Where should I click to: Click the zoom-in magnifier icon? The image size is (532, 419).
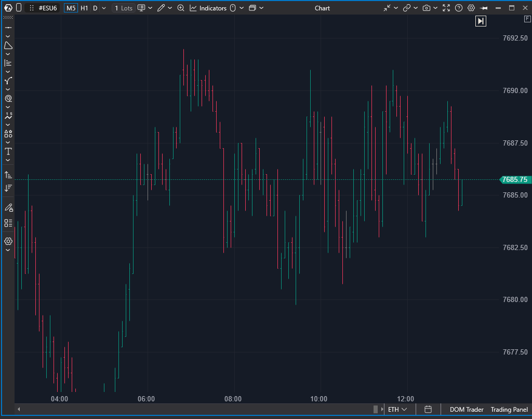coord(181,8)
